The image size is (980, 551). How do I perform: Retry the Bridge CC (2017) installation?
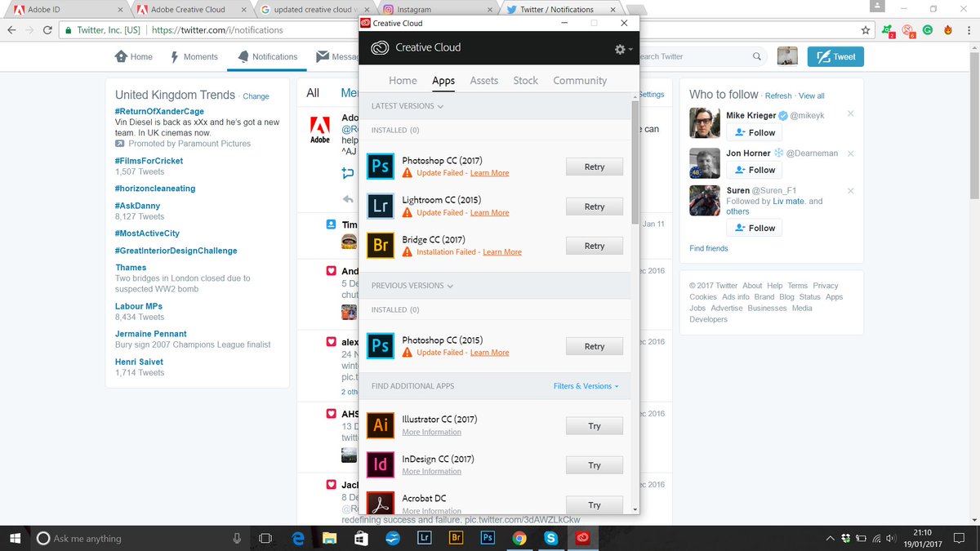(595, 246)
